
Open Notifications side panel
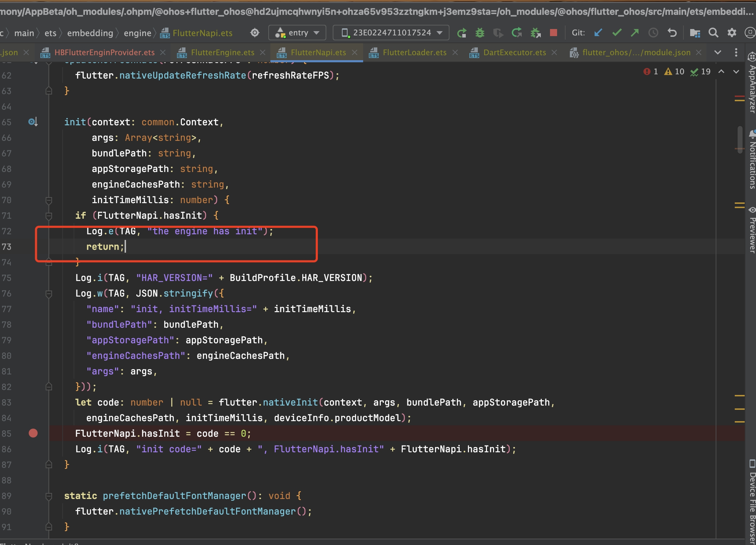pos(751,159)
